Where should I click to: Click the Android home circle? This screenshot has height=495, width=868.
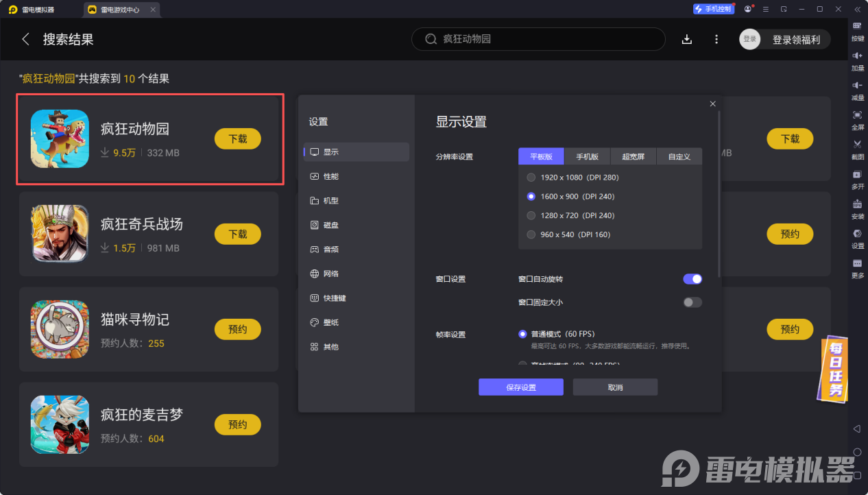pyautogui.click(x=857, y=452)
